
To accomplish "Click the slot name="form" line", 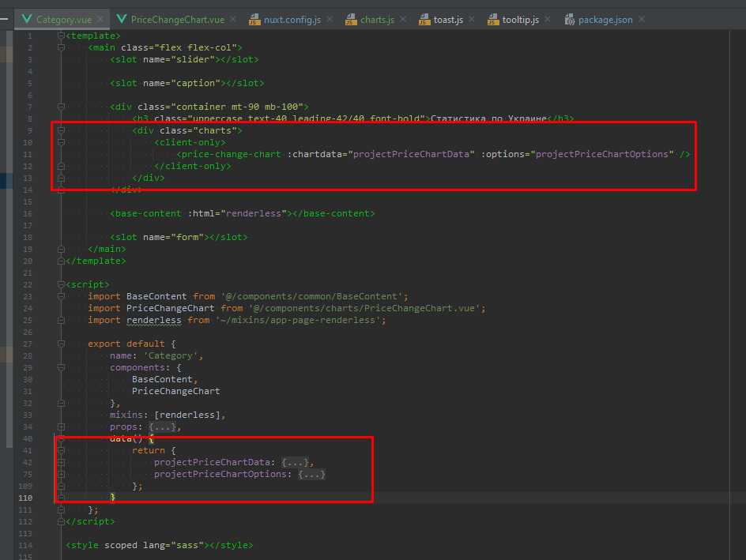I will coord(179,237).
